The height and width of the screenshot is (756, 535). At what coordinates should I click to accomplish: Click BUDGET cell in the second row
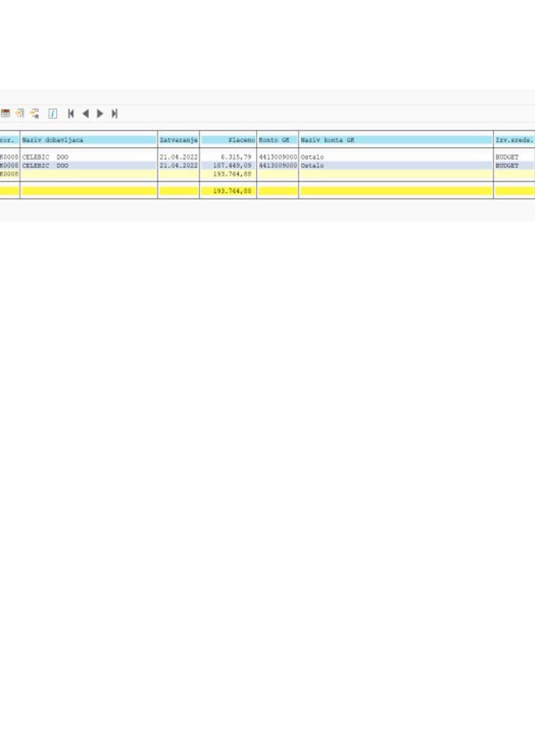[x=507, y=166]
